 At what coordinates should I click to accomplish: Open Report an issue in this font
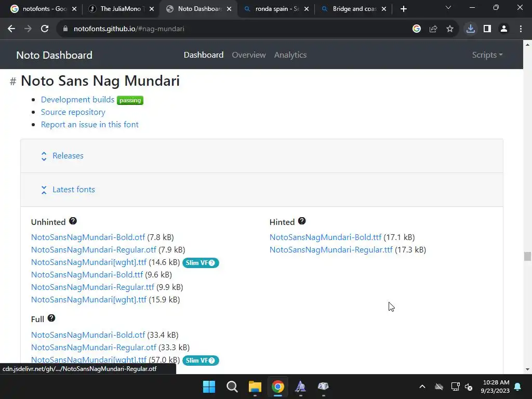[89, 125]
